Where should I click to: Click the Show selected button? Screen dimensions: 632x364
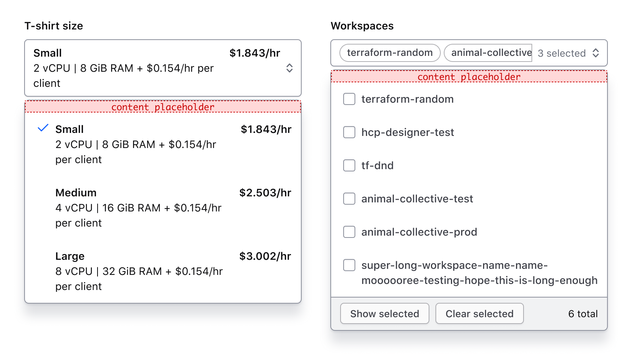(x=384, y=313)
